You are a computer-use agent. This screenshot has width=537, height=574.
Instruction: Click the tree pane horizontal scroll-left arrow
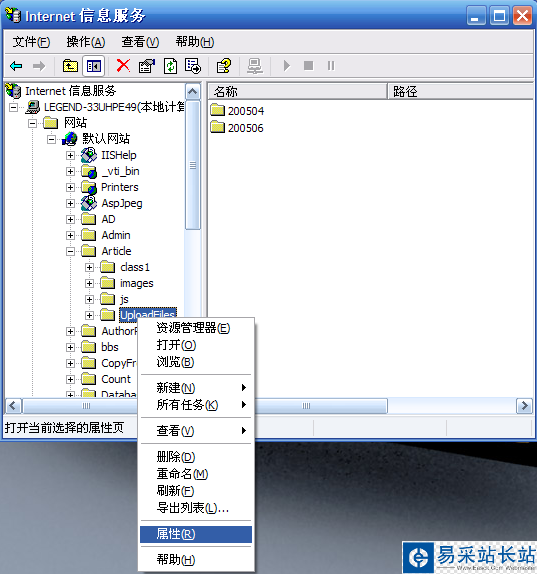tap(13, 406)
